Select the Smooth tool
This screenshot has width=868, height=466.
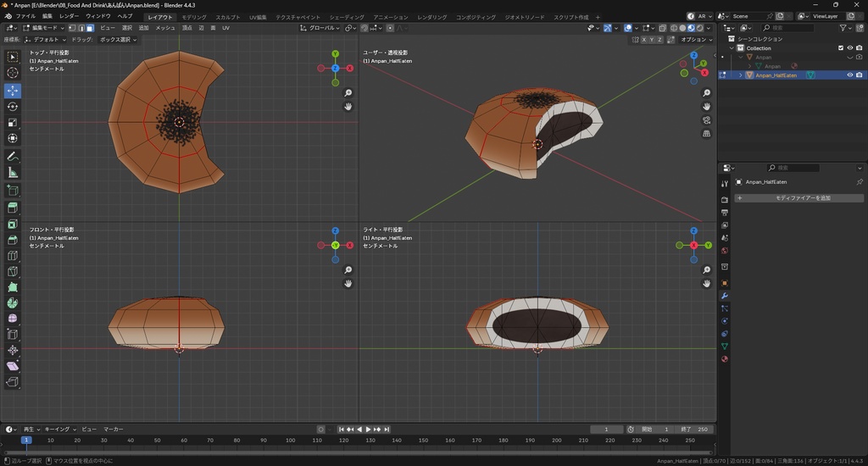[12, 319]
